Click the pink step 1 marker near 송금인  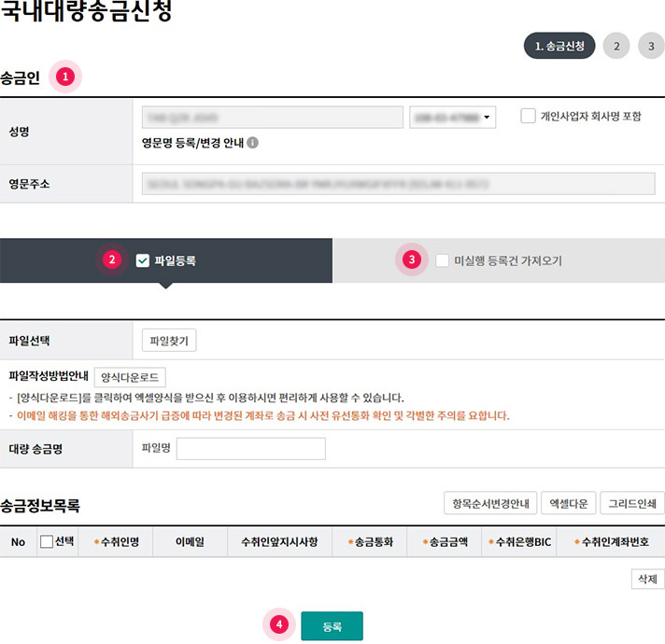click(64, 77)
